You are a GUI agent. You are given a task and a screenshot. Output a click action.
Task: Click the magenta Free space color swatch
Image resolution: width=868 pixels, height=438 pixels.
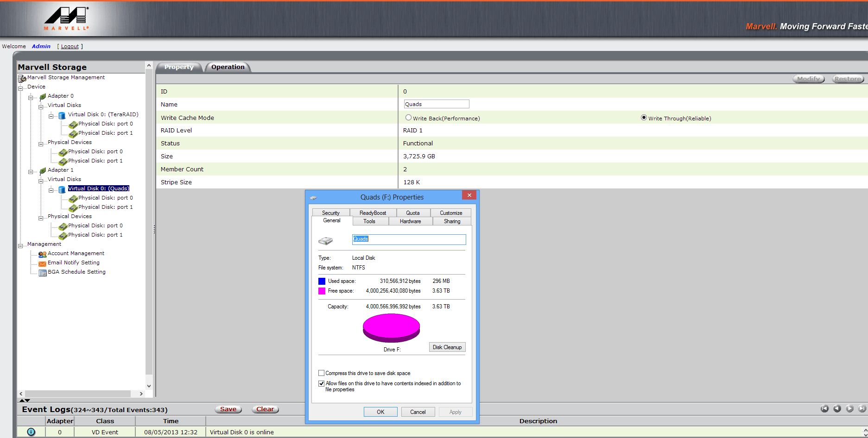point(322,291)
